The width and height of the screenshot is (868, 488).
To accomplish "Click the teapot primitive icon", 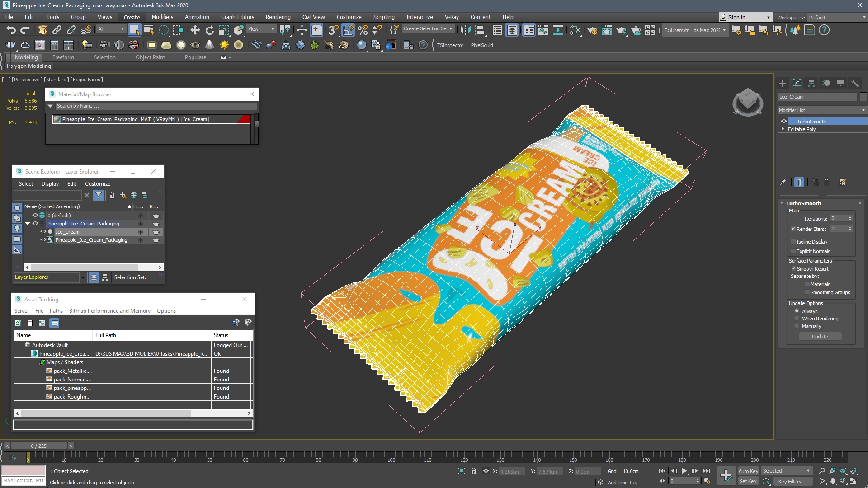I will click(195, 45).
